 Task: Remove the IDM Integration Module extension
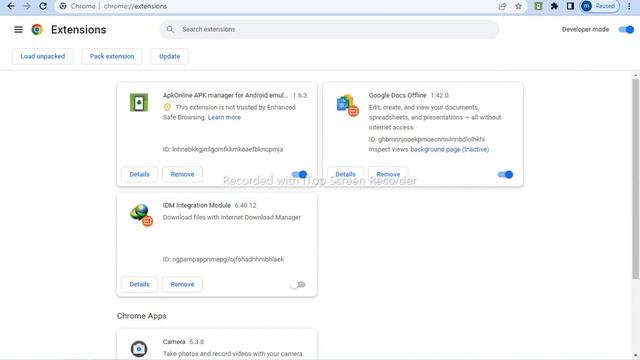(x=182, y=284)
